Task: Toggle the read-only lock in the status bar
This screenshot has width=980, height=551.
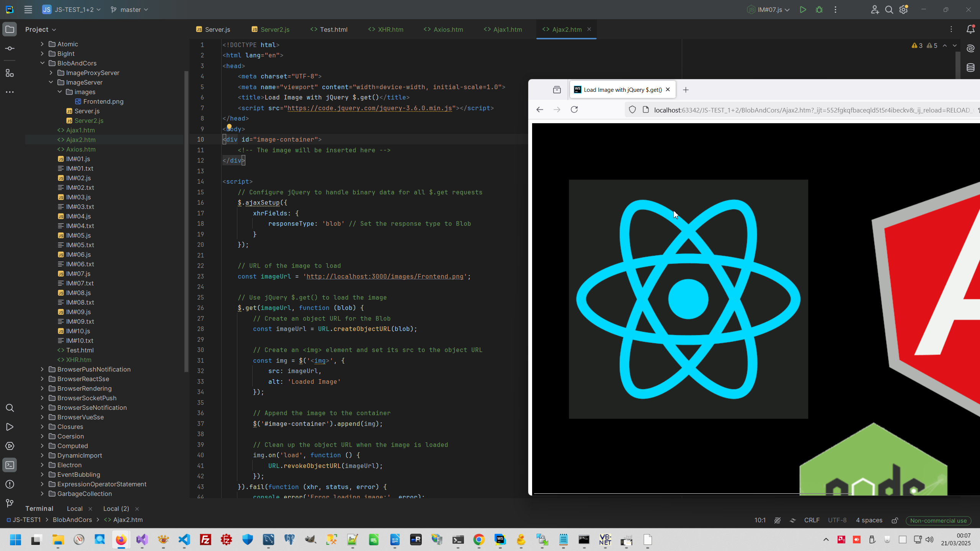Action: (x=895, y=520)
